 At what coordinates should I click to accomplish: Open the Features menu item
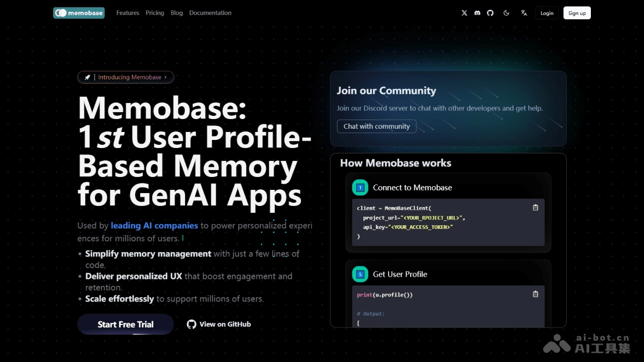point(128,13)
